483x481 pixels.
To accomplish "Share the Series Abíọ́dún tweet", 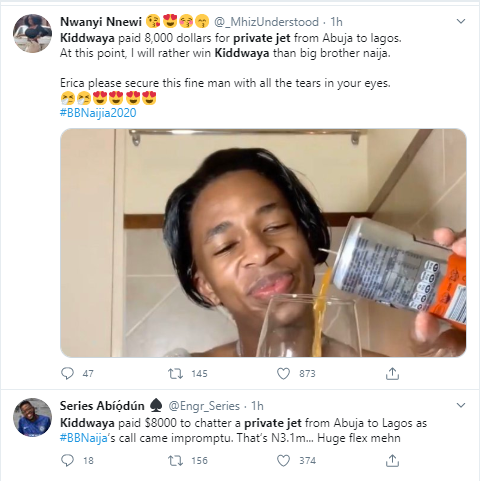I will point(392,460).
